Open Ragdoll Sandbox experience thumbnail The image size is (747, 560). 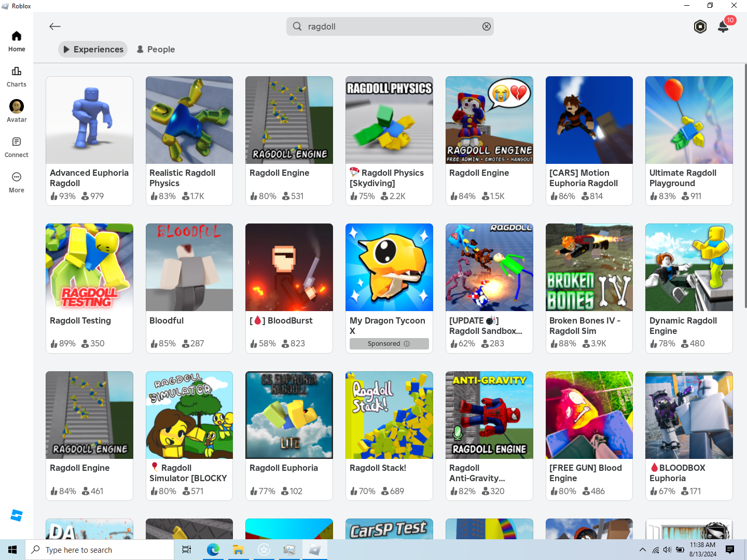[x=489, y=268]
